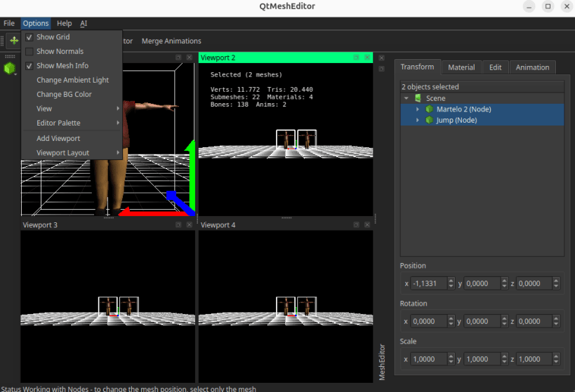Switch to the Material tab
This screenshot has height=392, width=575.
click(x=461, y=67)
